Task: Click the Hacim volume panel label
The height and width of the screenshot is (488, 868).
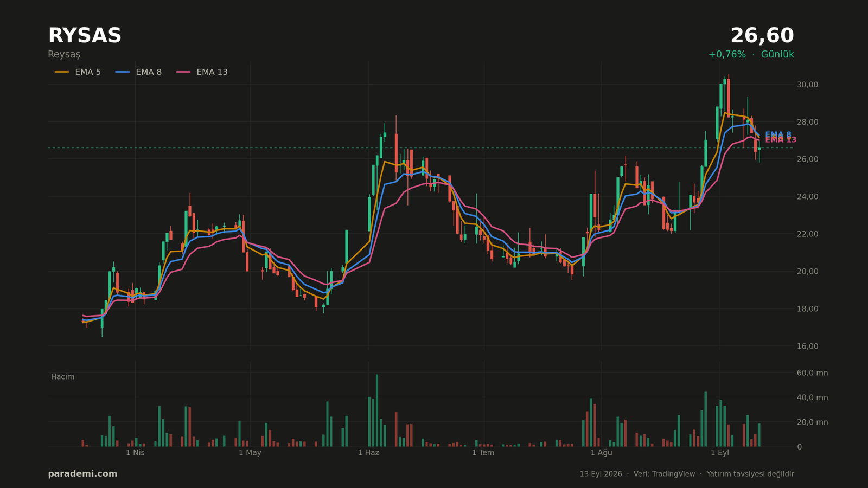Action: tap(62, 377)
